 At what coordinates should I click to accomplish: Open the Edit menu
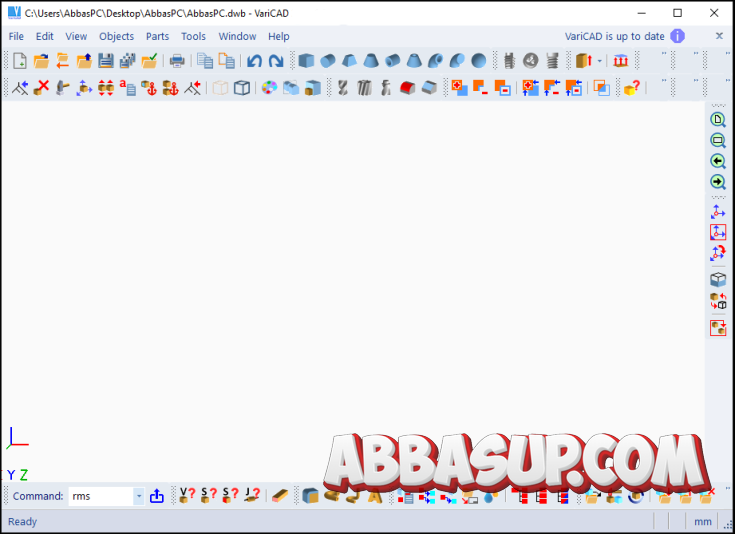tap(45, 36)
